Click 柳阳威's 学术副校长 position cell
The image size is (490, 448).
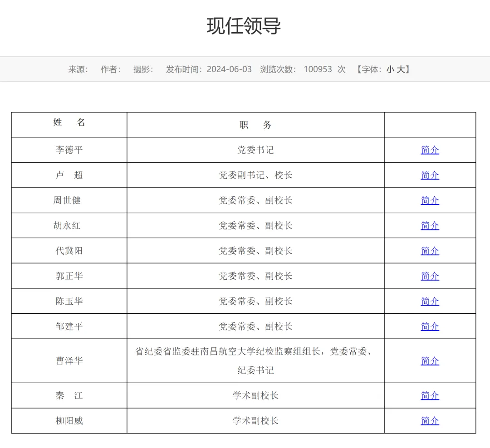tap(255, 421)
